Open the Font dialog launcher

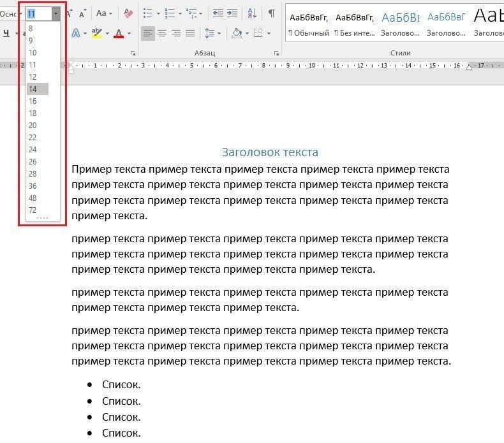pos(133,54)
